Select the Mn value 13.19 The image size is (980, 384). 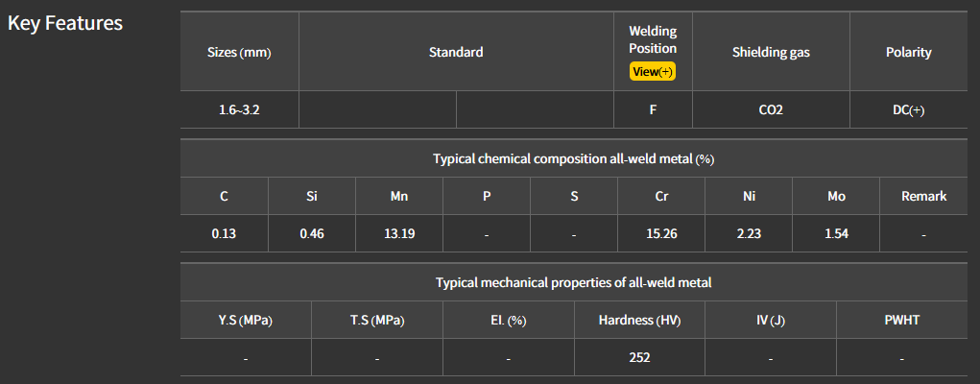[x=398, y=234]
